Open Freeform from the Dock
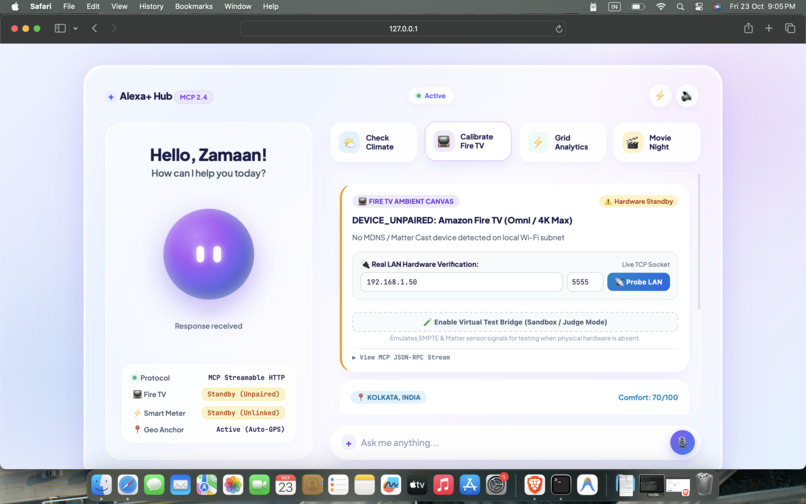 [391, 484]
